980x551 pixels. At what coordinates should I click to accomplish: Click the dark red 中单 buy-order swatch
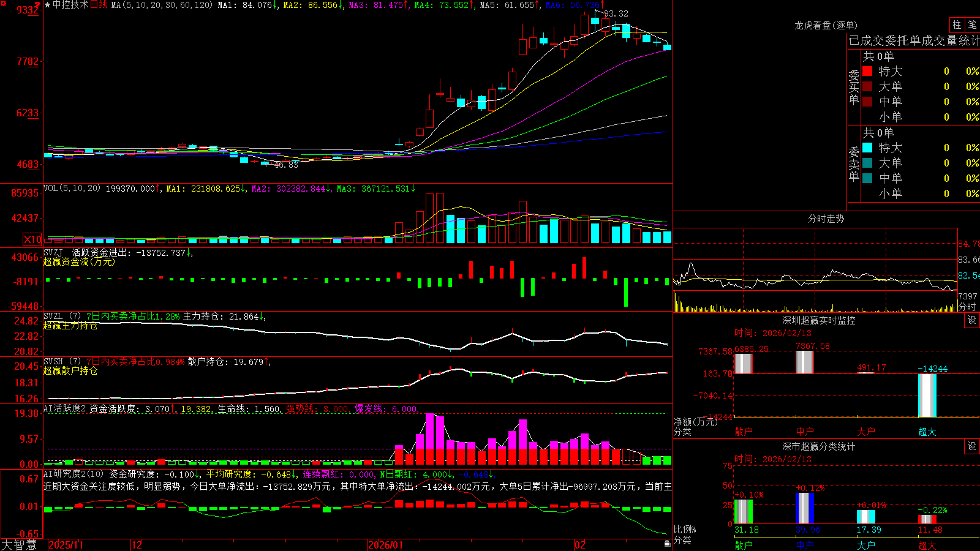(x=867, y=102)
